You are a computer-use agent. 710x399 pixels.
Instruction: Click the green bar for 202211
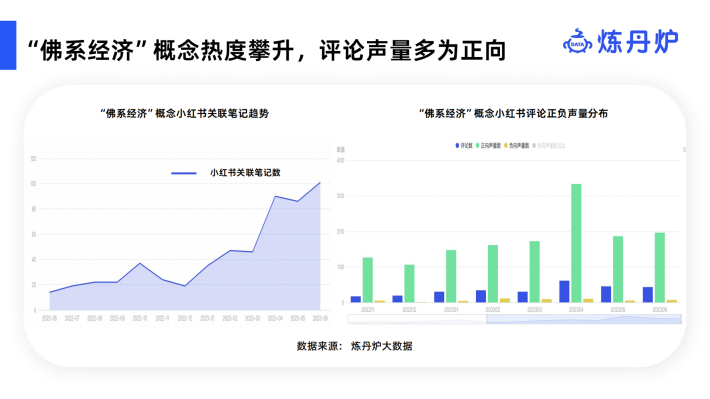368,280
